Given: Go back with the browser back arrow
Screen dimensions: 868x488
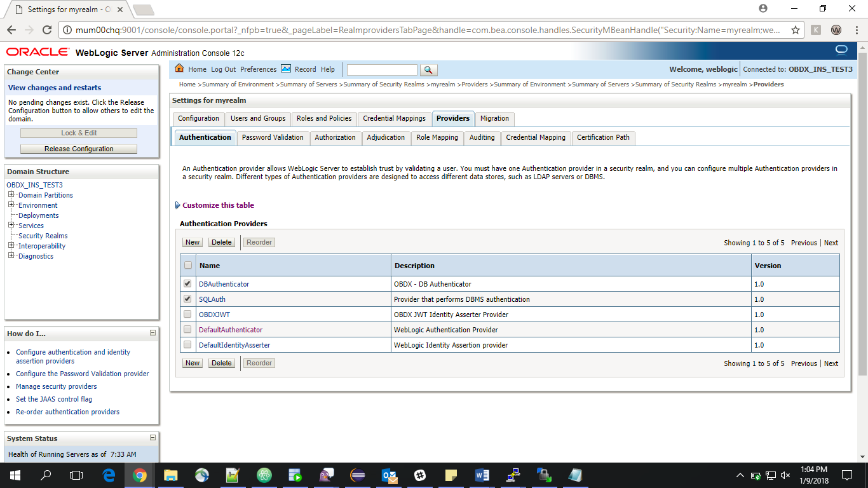Looking at the screenshot, I should pyautogui.click(x=11, y=30).
